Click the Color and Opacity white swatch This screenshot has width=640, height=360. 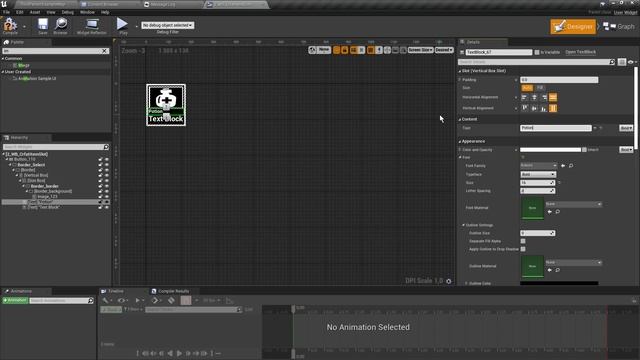pyautogui.click(x=550, y=150)
